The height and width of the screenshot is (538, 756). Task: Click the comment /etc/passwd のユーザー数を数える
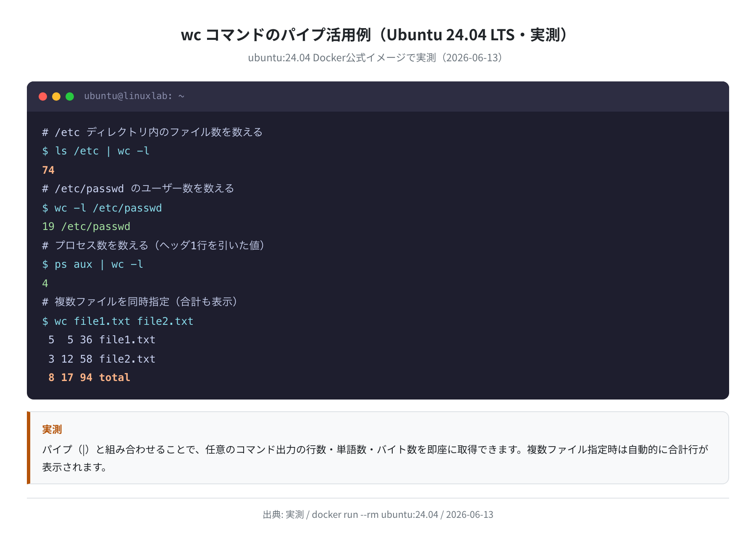[x=138, y=189]
